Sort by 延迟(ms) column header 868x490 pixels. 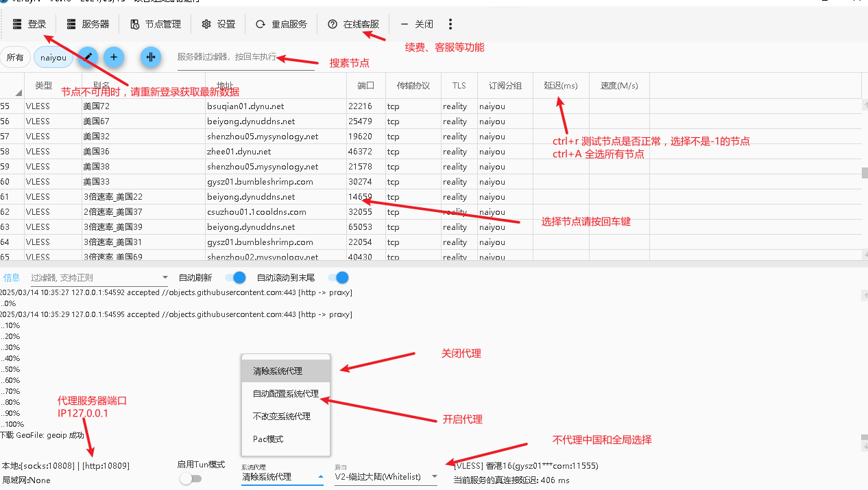coord(560,86)
